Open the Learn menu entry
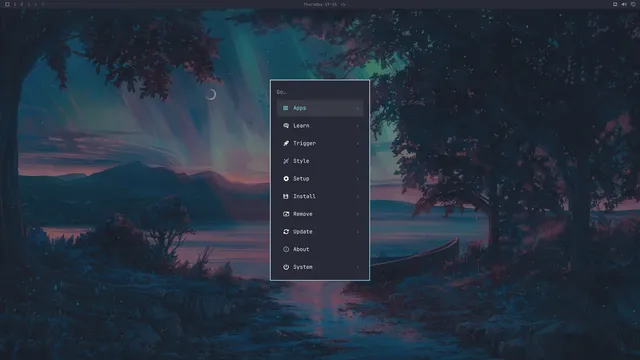The width and height of the screenshot is (640, 360). coord(320,126)
